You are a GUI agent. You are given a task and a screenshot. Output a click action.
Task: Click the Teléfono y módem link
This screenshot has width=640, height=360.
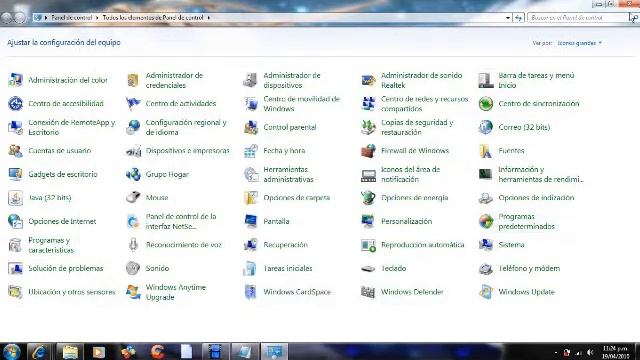(x=529, y=268)
